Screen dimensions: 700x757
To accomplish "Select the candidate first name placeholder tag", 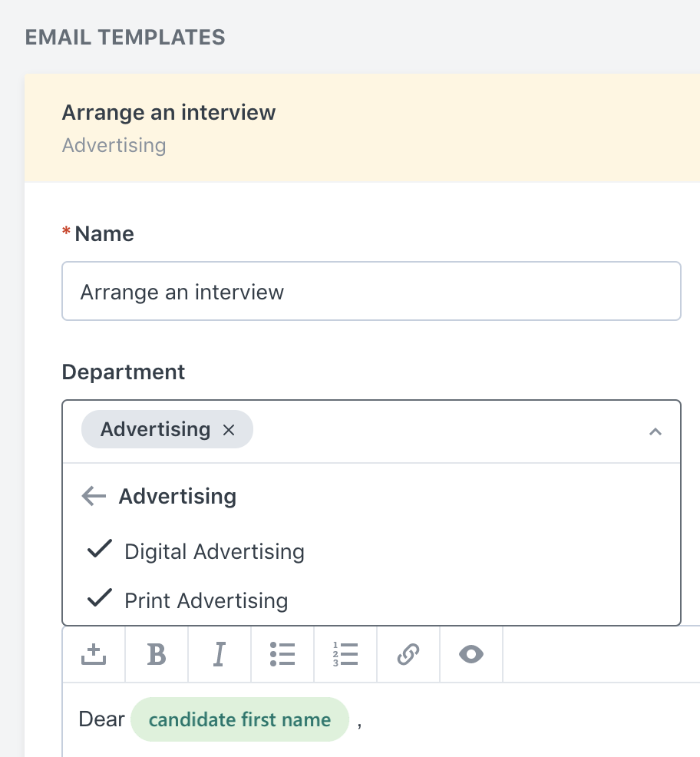I will point(240,719).
